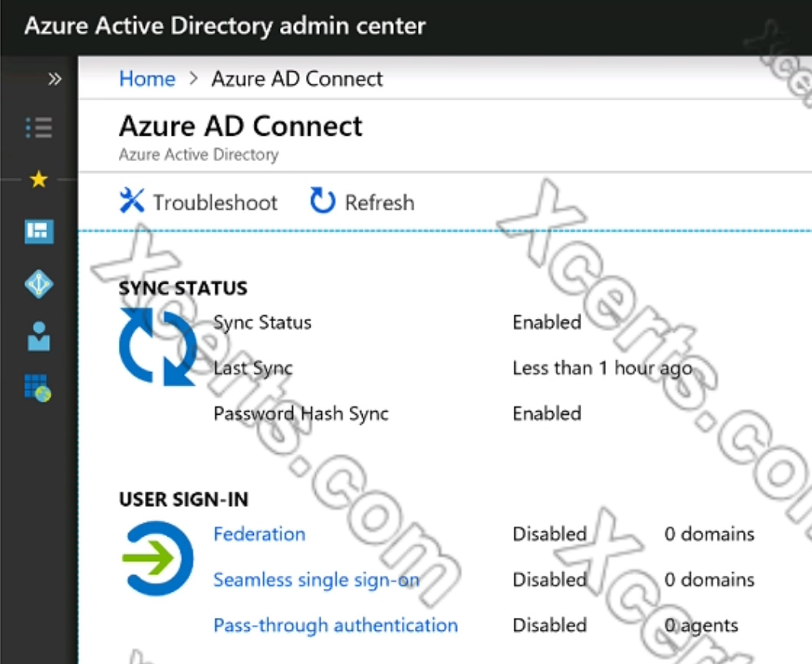Image resolution: width=812 pixels, height=664 pixels.
Task: Open the Dashboard icon in sidebar
Action: (39, 231)
